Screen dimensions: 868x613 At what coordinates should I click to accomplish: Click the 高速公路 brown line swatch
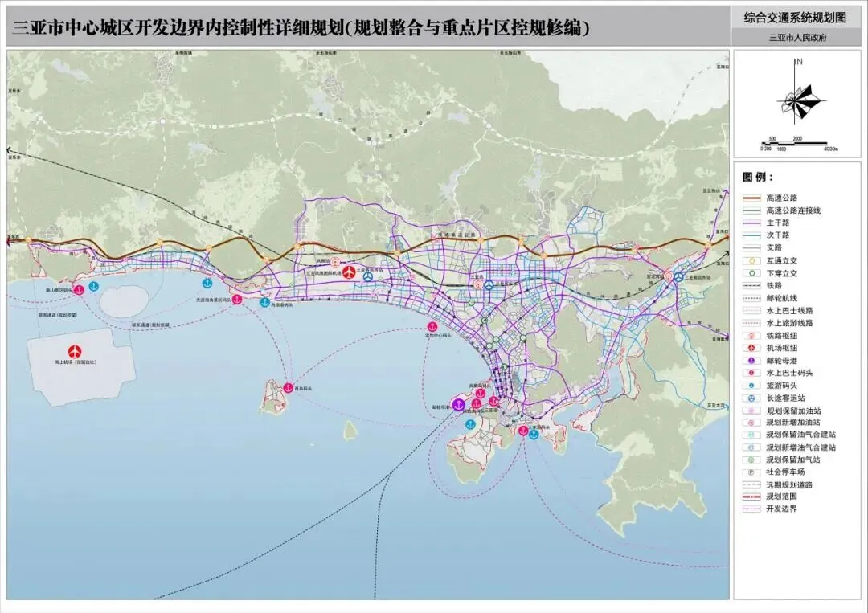(x=751, y=198)
